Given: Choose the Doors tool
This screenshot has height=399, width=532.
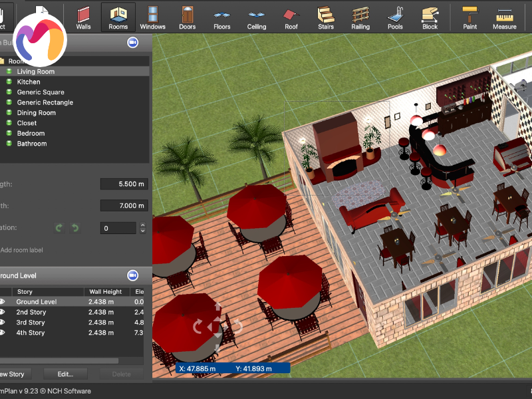Looking at the screenshot, I should (188, 17).
